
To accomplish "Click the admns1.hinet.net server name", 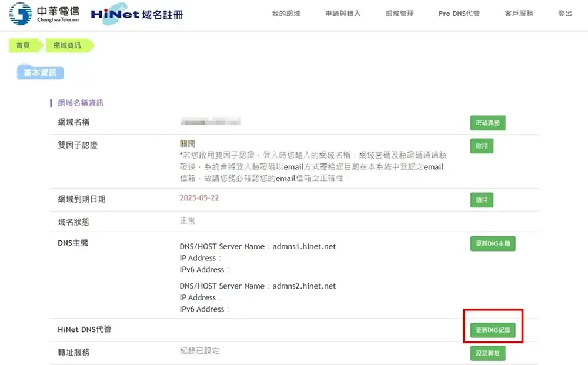I will click(x=304, y=247).
